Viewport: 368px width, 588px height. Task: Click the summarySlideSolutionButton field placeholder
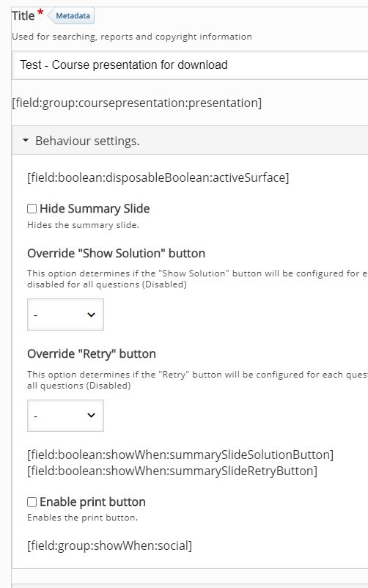click(180, 455)
